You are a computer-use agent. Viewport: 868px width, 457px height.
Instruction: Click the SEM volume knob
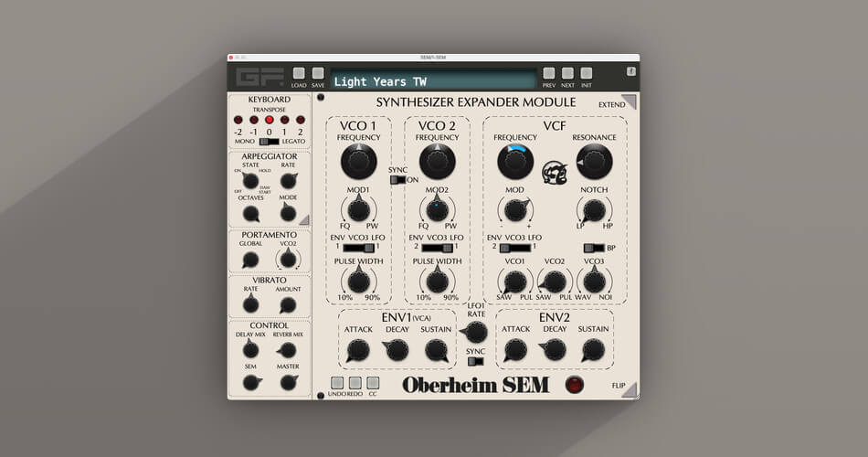pyautogui.click(x=251, y=382)
